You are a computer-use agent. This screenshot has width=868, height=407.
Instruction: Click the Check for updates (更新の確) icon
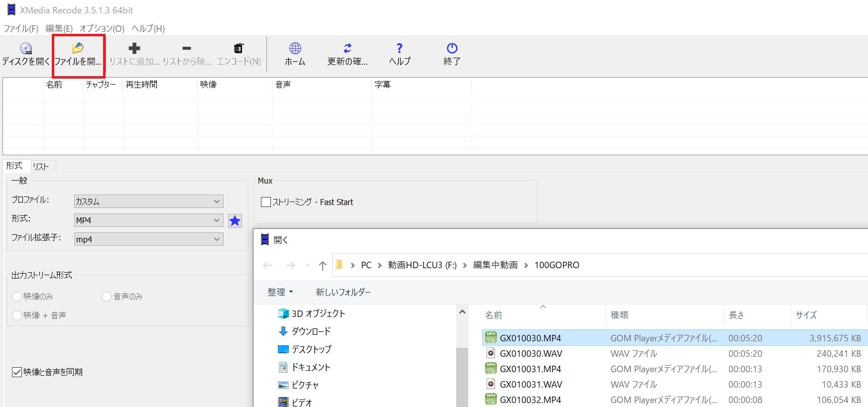(348, 48)
